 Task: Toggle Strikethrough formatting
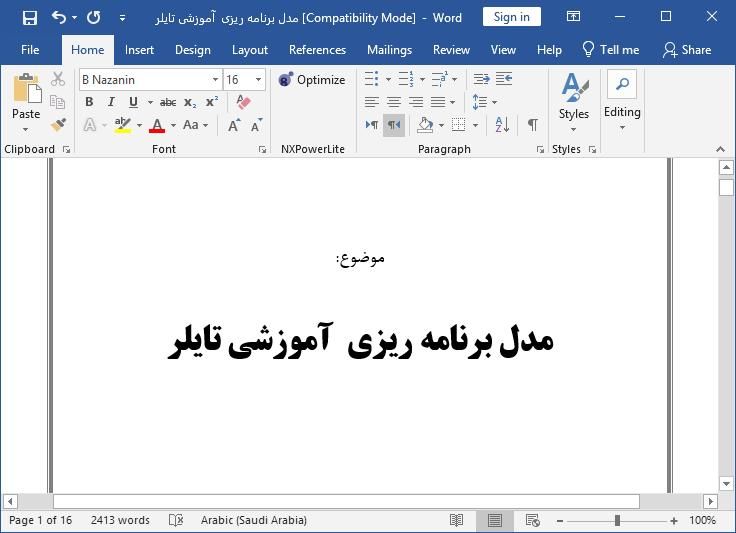(x=168, y=102)
